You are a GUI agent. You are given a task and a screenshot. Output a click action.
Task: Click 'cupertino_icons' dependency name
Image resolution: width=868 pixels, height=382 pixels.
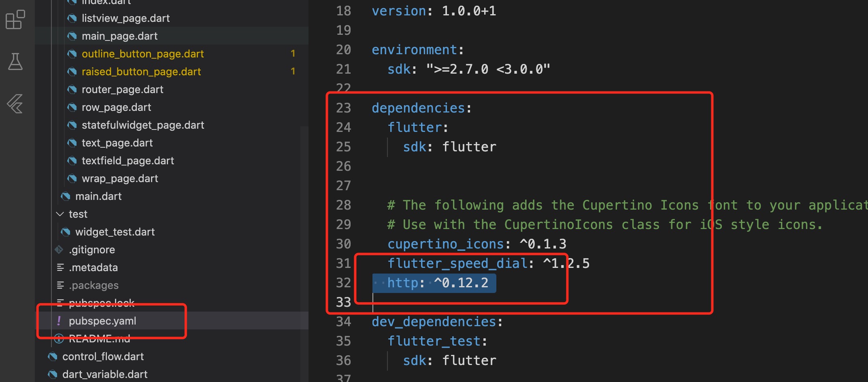click(446, 244)
